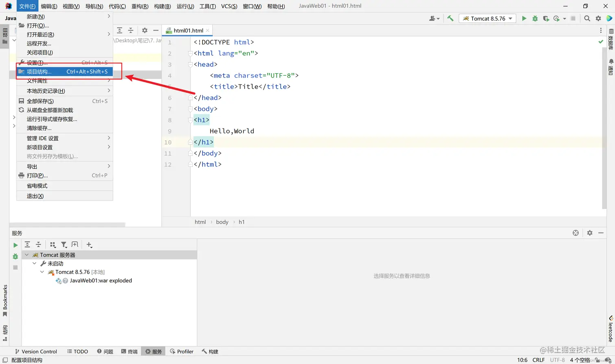Hide the services panel with minus icon
This screenshot has height=364, width=615.
(601, 233)
